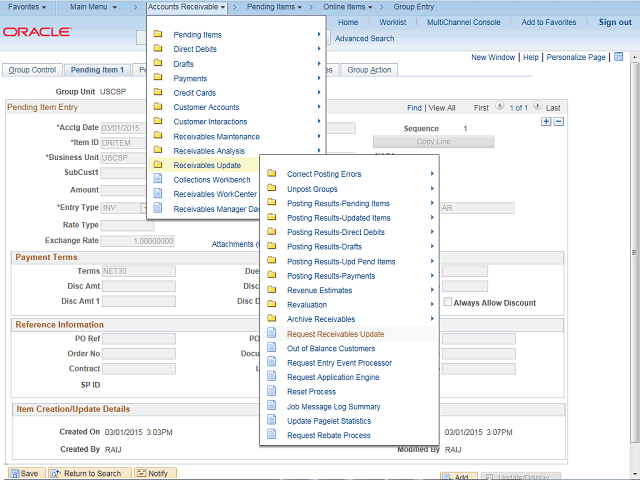This screenshot has width=640, height=480.
Task: Click the Request Application Engine page icon
Action: 272,377
